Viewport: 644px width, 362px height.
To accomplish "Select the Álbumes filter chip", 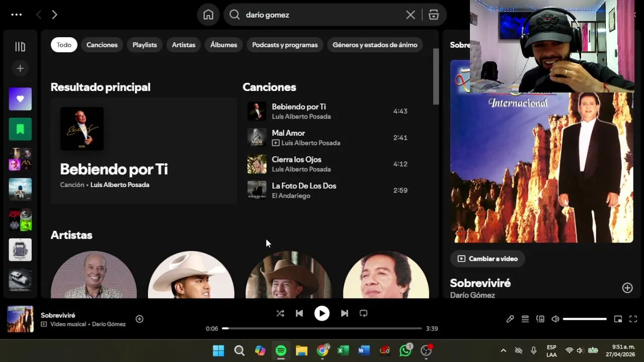I will pos(223,45).
